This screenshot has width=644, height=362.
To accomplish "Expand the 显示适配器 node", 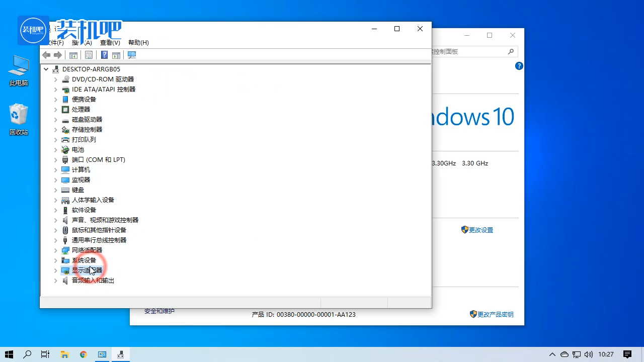I will 56,270.
